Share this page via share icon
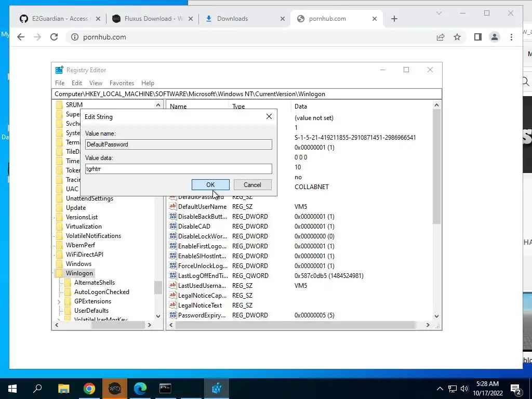 click(441, 37)
